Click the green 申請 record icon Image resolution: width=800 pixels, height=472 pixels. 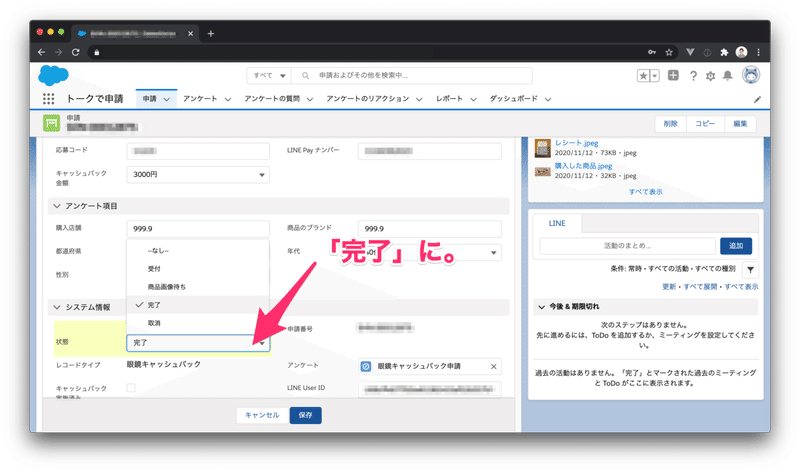[52, 123]
